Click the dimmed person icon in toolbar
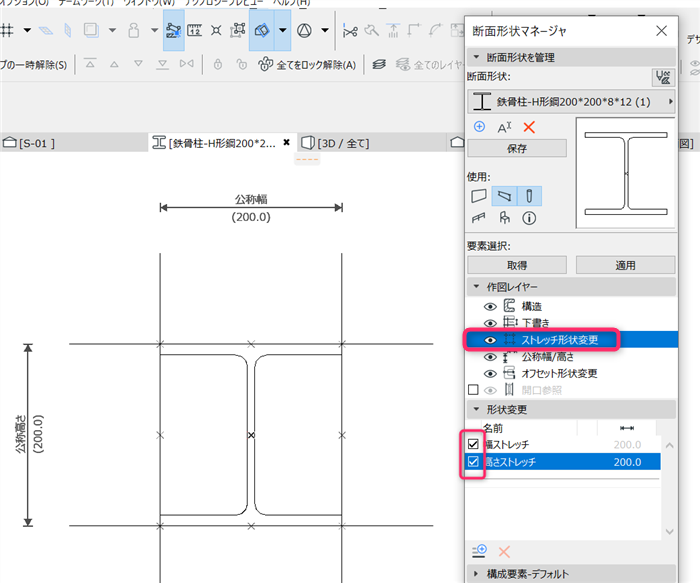Screen dimensions: 700x583 pyautogui.click(x=133, y=30)
